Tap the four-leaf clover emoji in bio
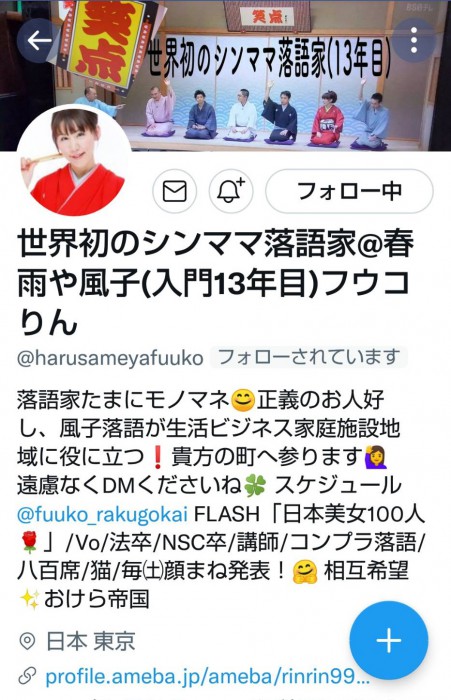 pyautogui.click(x=255, y=486)
